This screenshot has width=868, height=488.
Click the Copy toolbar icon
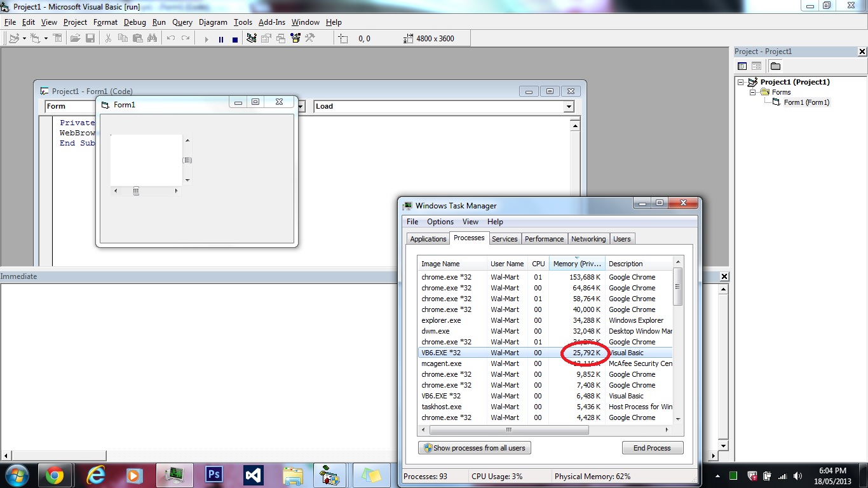tap(123, 39)
